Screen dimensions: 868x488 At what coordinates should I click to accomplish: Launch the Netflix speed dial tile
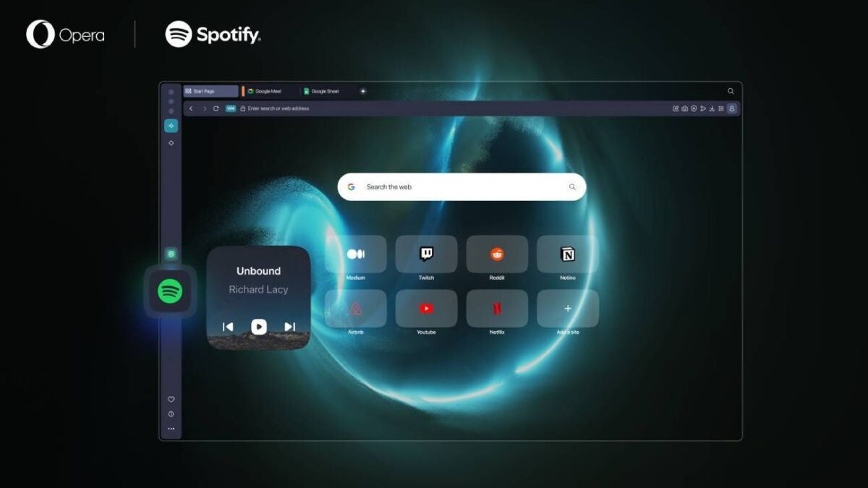tap(497, 309)
